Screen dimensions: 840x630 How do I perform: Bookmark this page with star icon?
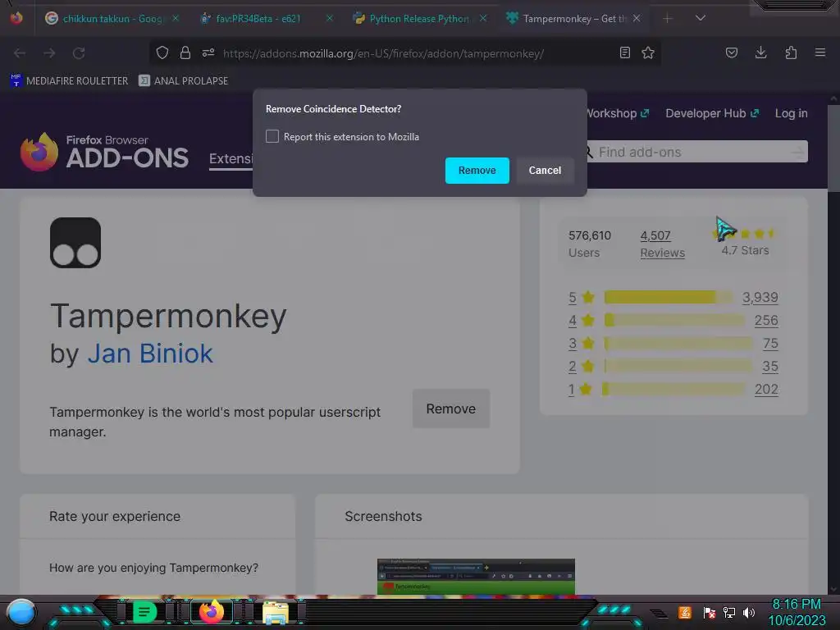coord(648,52)
